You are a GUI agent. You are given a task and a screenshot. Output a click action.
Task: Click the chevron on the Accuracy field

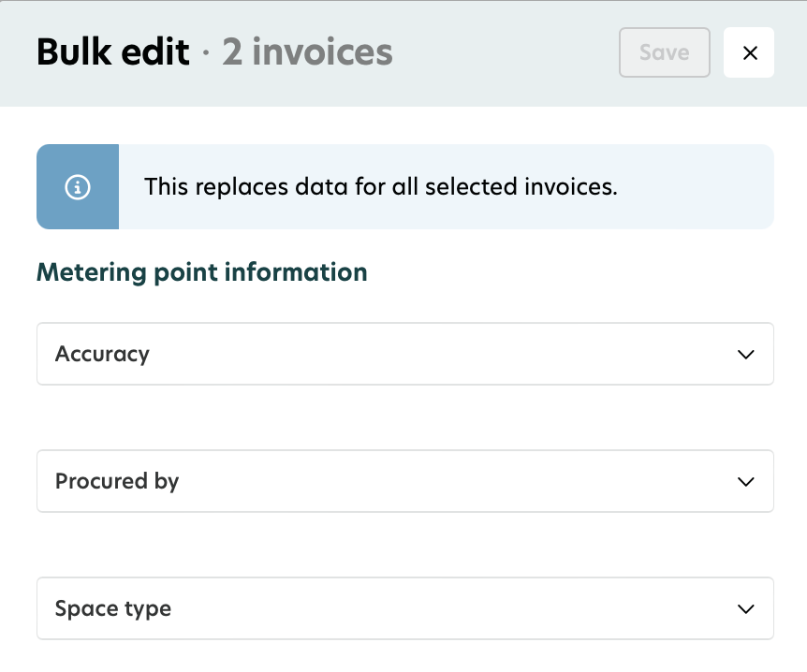(x=745, y=354)
